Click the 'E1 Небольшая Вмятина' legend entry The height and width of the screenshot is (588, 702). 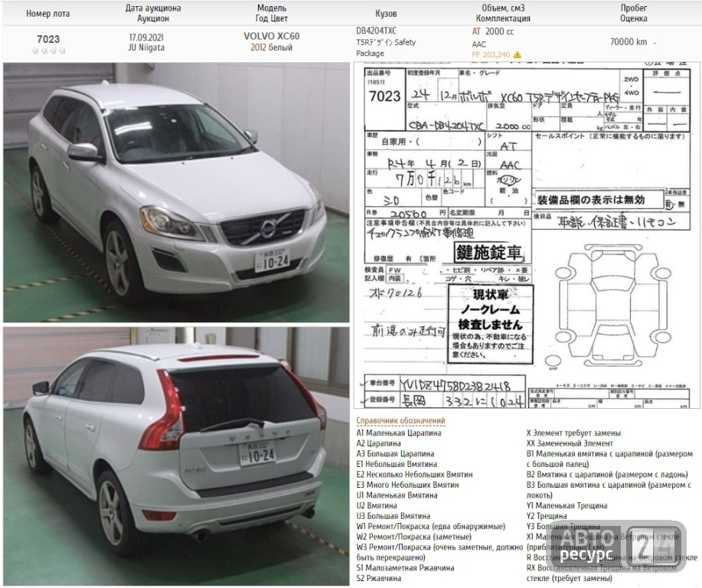coord(397,464)
